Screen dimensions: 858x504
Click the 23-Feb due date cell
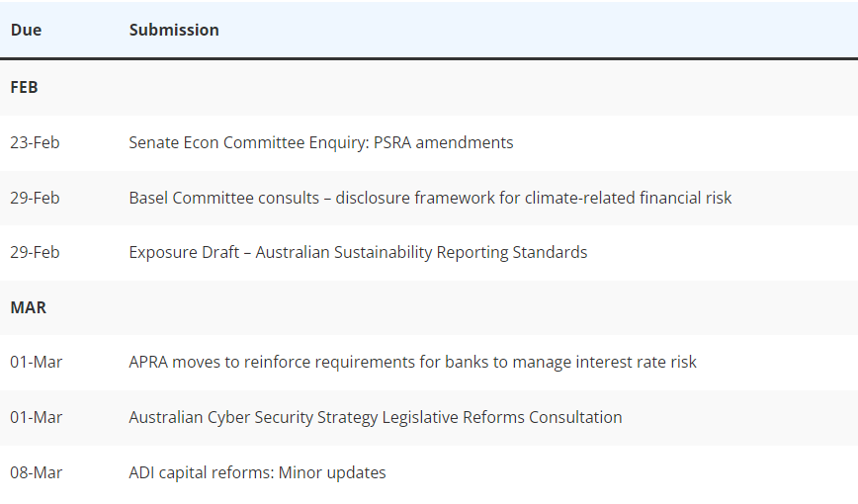[35, 142]
